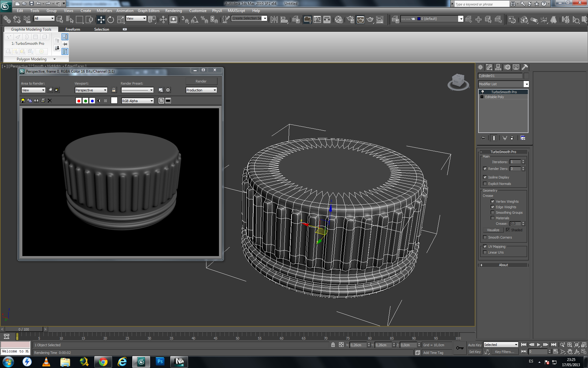This screenshot has width=588, height=368.
Task: Click the Render button in frame window
Action: tap(201, 81)
